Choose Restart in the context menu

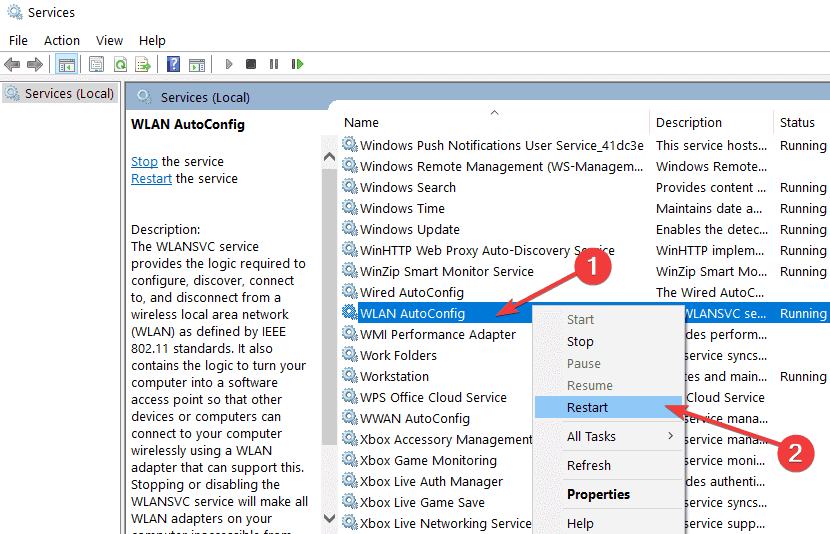click(x=608, y=408)
